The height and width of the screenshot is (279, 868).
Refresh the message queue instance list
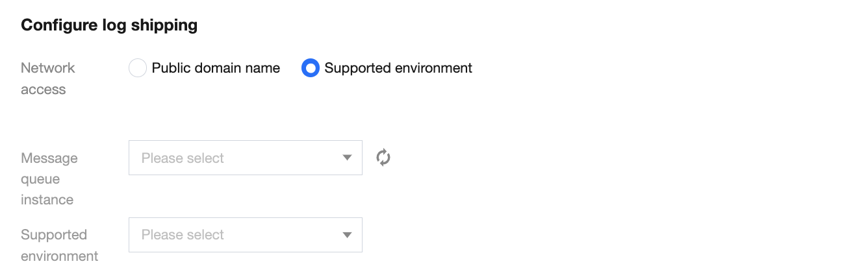tap(383, 158)
